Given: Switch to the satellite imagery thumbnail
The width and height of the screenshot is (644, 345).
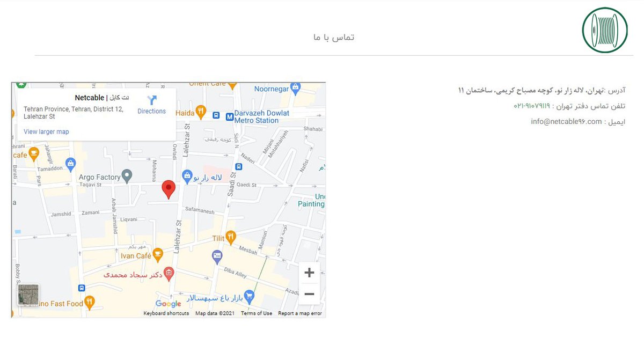Looking at the screenshot, I should click(28, 295).
